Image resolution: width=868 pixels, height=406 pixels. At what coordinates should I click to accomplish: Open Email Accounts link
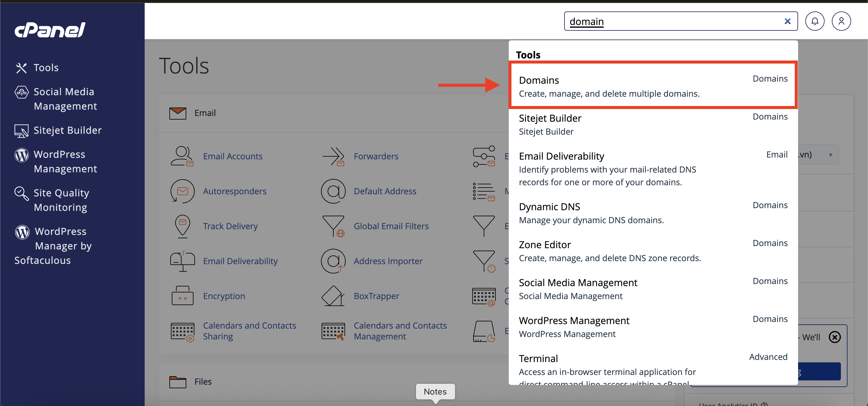click(x=232, y=156)
